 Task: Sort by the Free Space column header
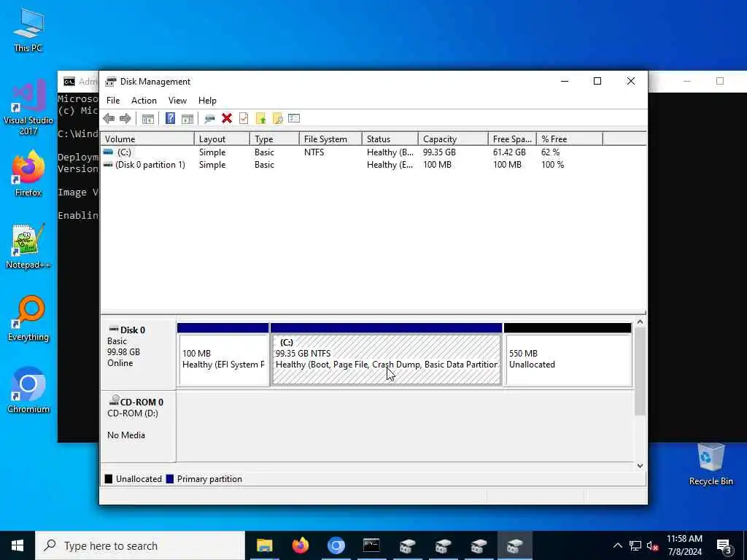(x=512, y=139)
